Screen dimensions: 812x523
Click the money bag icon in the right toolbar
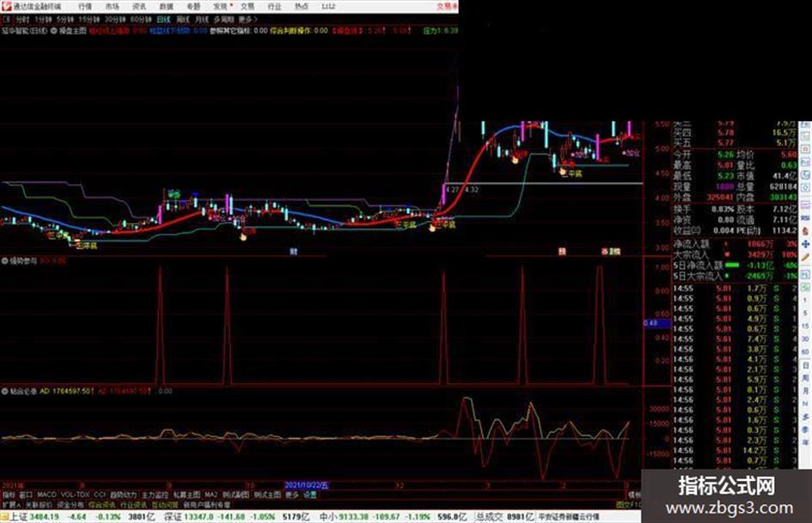tap(805, 231)
